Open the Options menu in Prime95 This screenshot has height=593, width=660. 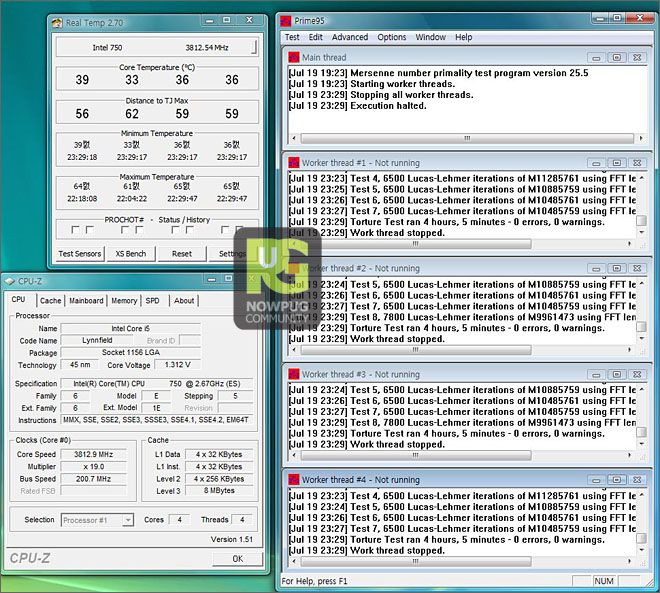[392, 37]
